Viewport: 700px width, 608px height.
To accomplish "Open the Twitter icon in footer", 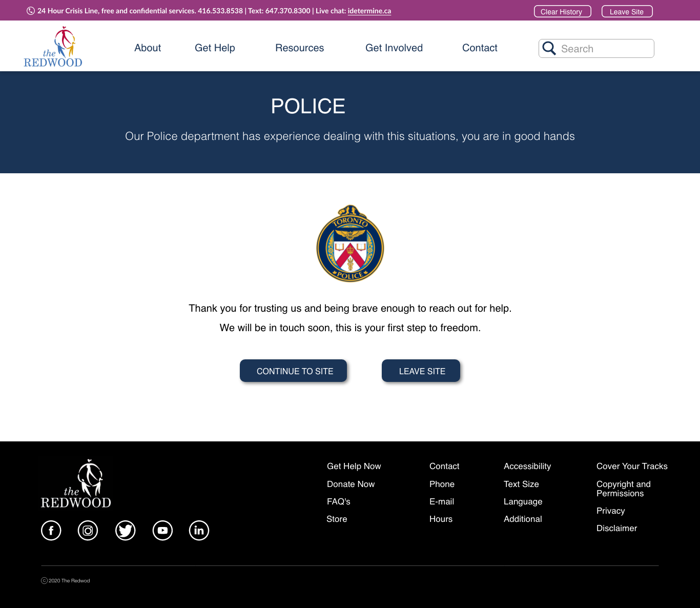I will [126, 531].
